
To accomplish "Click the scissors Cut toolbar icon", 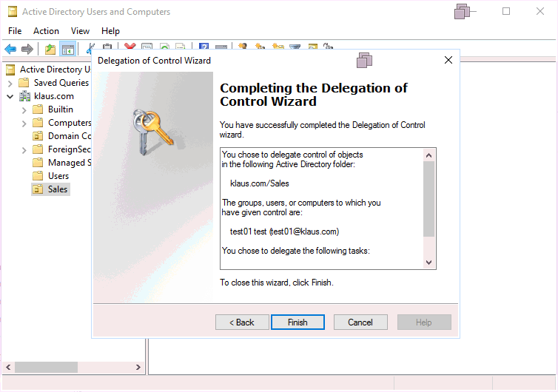I will coord(91,47).
